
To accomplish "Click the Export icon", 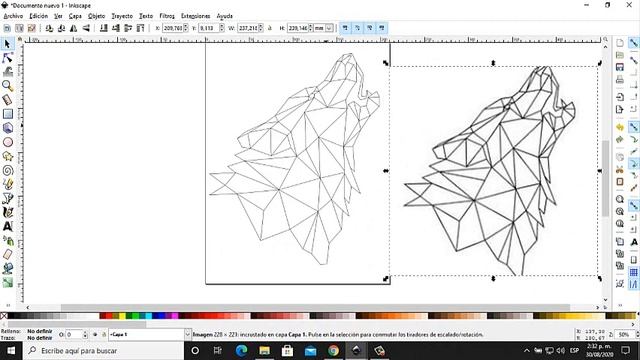I will click(x=620, y=109).
